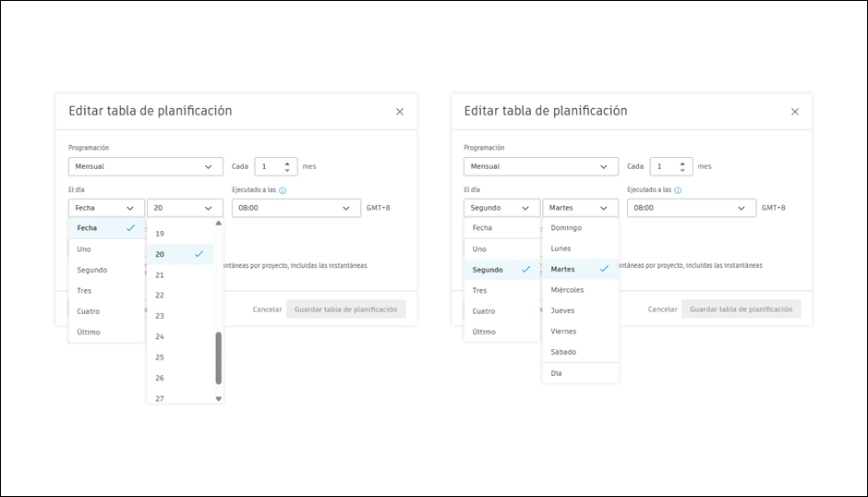Pick Jueves from the weekday list
The width and height of the screenshot is (868, 497).
562,310
